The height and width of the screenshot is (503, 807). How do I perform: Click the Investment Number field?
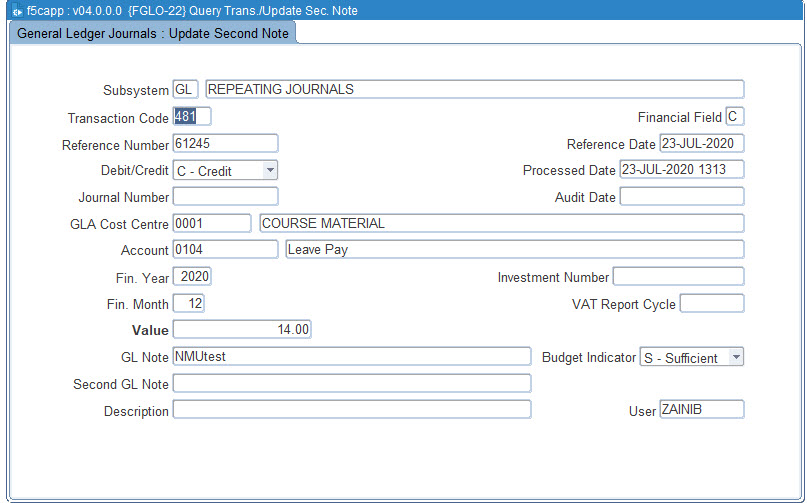pyautogui.click(x=678, y=277)
